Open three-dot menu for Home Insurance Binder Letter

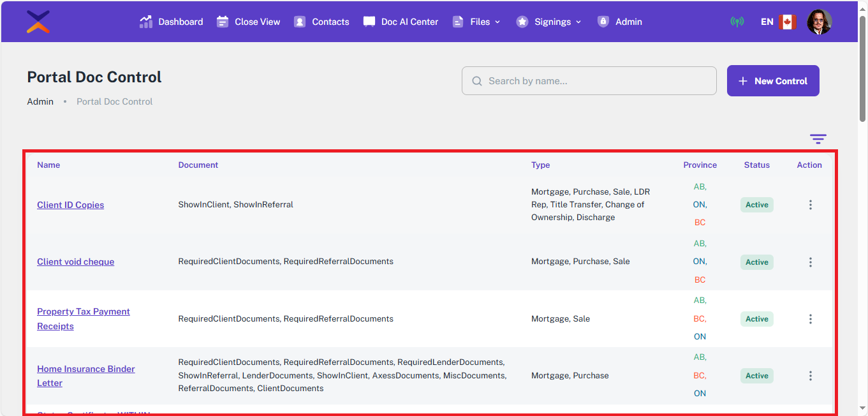(810, 376)
